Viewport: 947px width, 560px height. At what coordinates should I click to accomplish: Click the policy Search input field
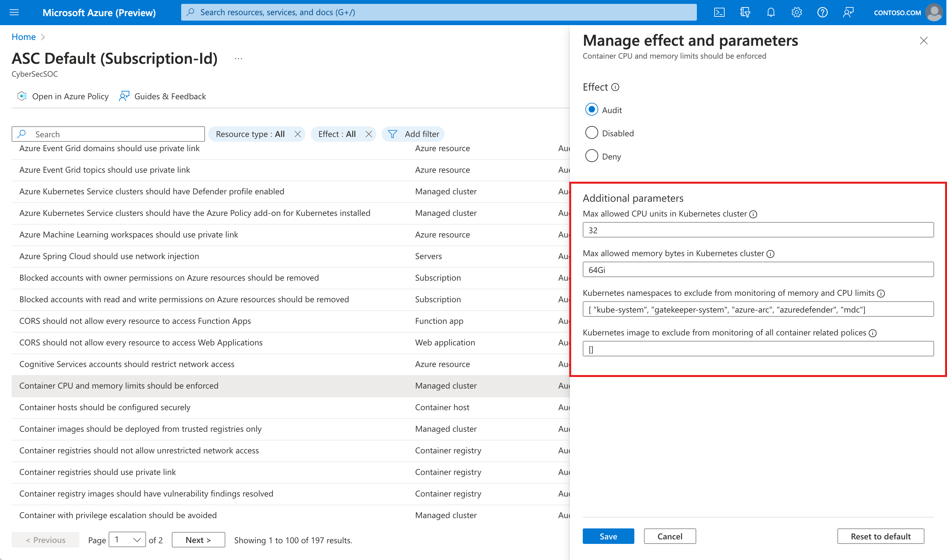(x=108, y=134)
